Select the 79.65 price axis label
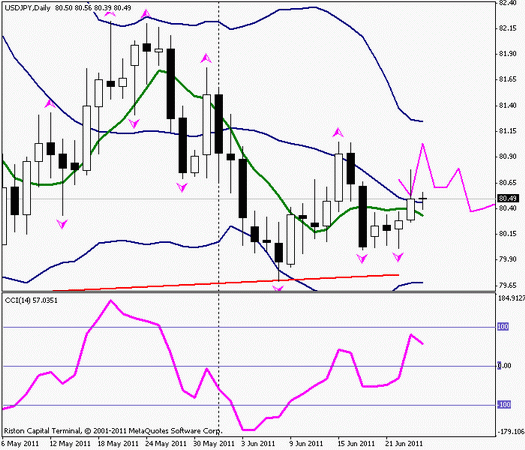Viewport: 525px width, 450px height. [x=508, y=285]
